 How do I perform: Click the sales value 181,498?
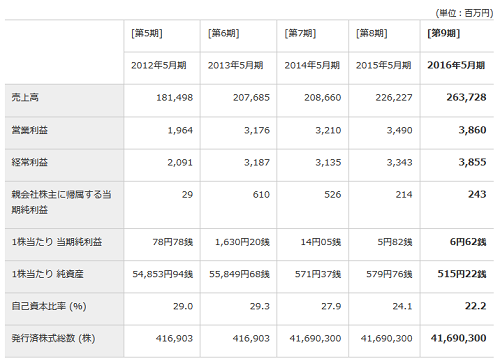click(175, 98)
